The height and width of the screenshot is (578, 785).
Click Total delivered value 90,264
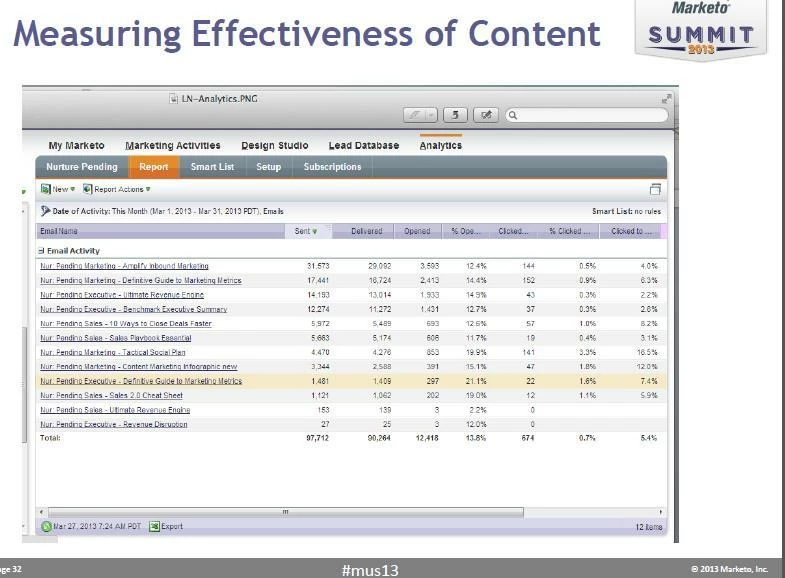coord(379,438)
